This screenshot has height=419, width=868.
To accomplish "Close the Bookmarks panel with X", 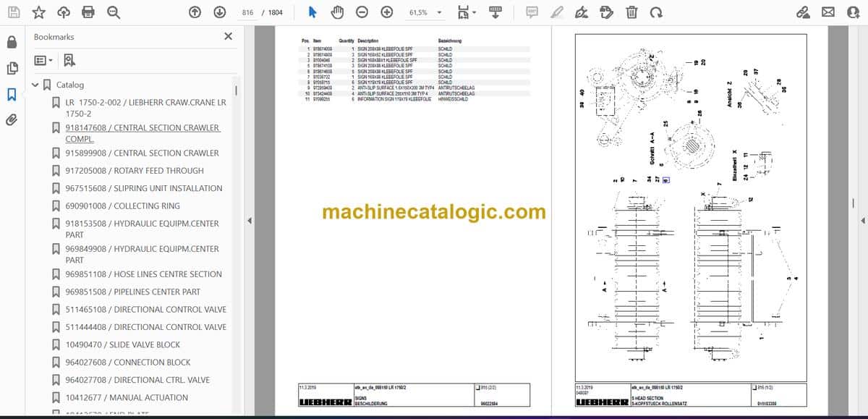I will tap(229, 36).
